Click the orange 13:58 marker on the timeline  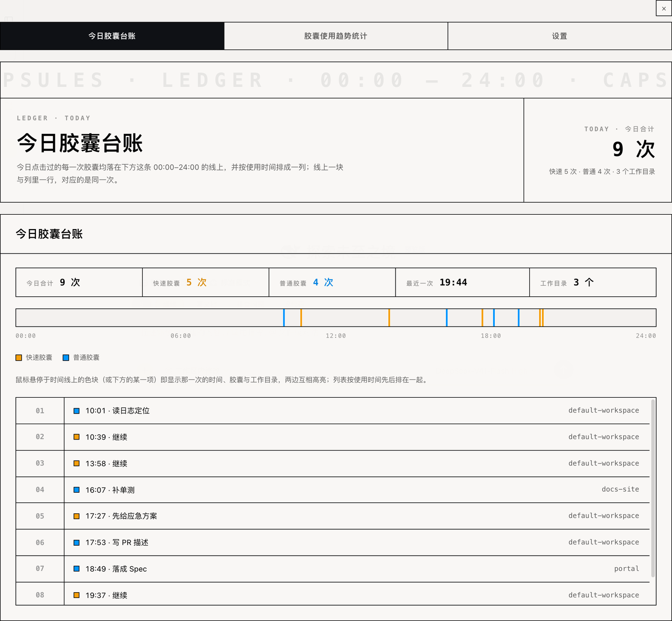point(389,318)
